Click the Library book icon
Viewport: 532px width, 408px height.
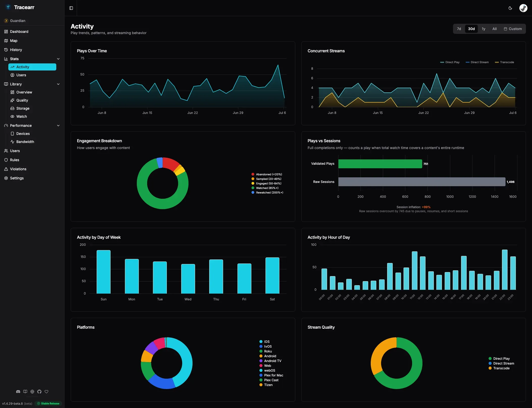[6, 84]
